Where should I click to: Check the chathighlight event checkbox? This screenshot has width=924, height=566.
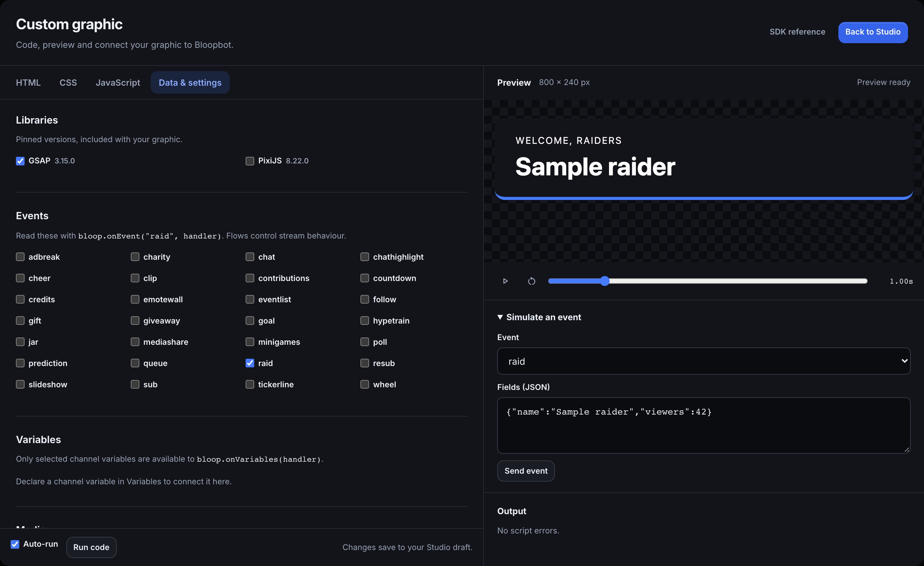tap(364, 257)
